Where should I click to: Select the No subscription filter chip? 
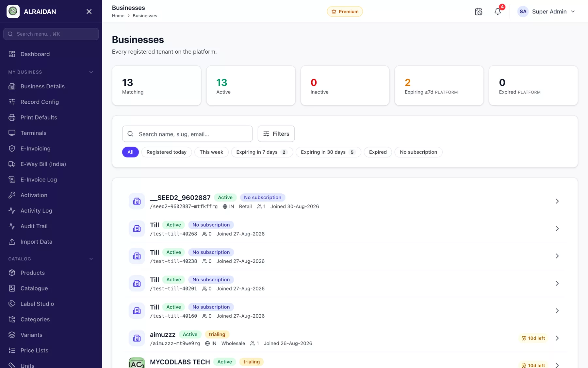click(418, 152)
